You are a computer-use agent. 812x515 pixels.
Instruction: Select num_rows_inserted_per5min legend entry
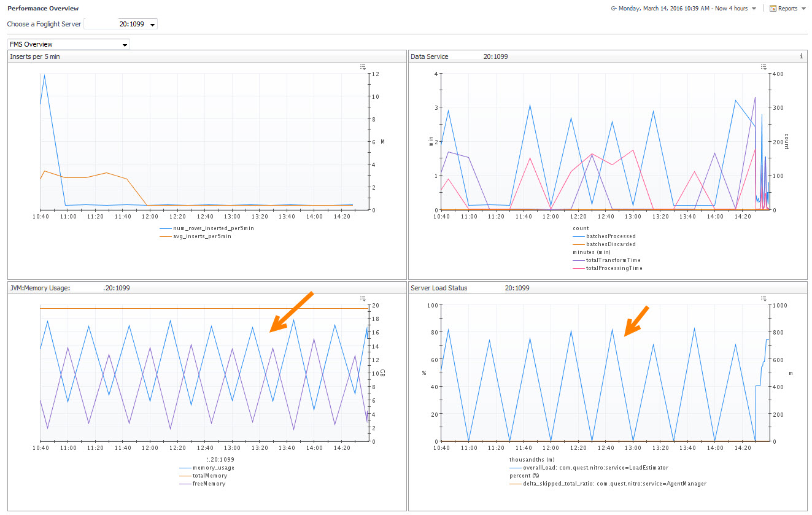point(206,228)
